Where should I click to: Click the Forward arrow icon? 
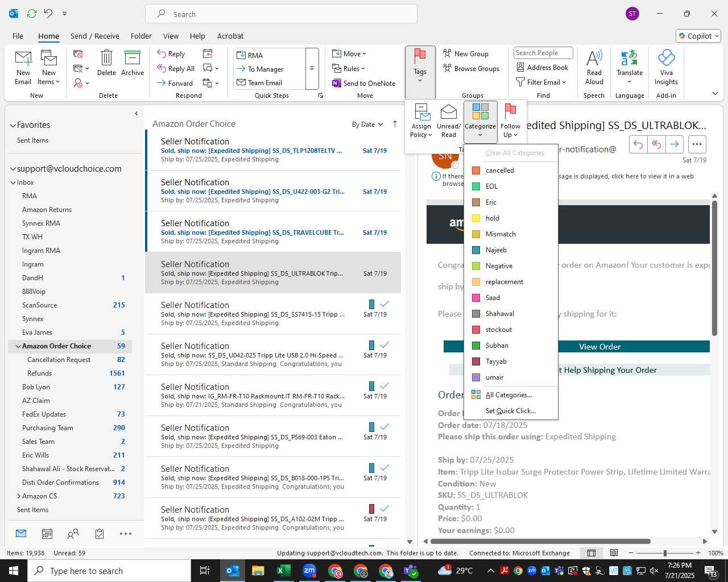(x=162, y=83)
